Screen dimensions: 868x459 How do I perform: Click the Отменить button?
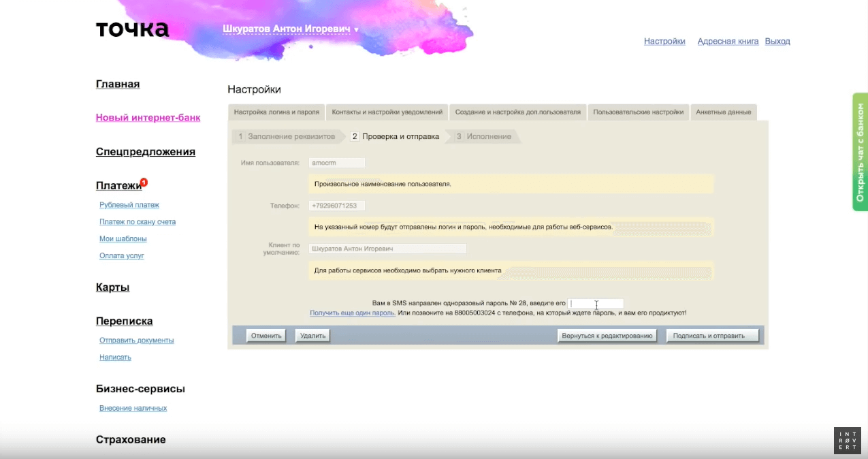click(266, 336)
